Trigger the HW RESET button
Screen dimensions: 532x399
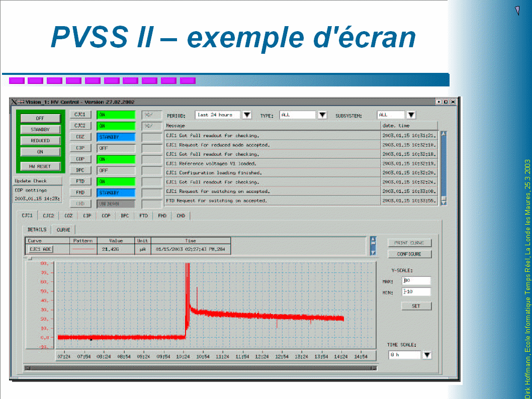coord(40,166)
